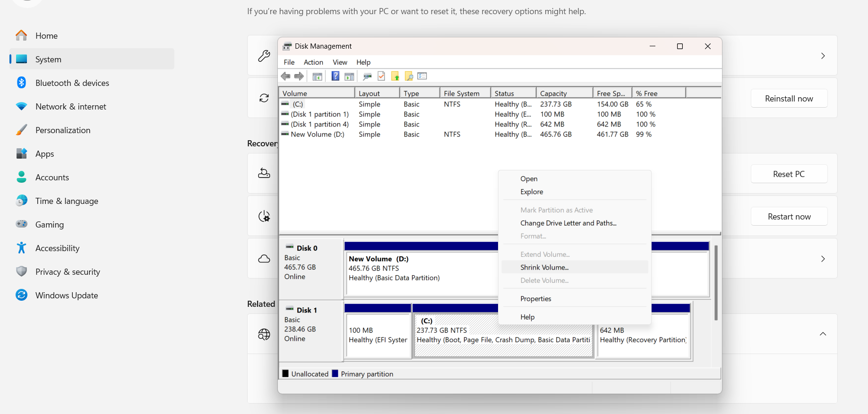The width and height of the screenshot is (868, 414).
Task: Click the cloud icon in Settings recovery list
Action: [264, 259]
